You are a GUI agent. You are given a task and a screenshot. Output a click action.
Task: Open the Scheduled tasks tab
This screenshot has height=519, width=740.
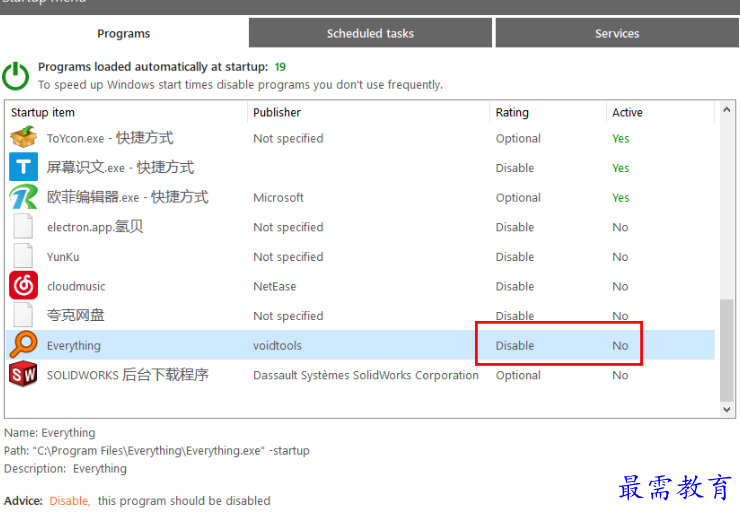coord(370,33)
